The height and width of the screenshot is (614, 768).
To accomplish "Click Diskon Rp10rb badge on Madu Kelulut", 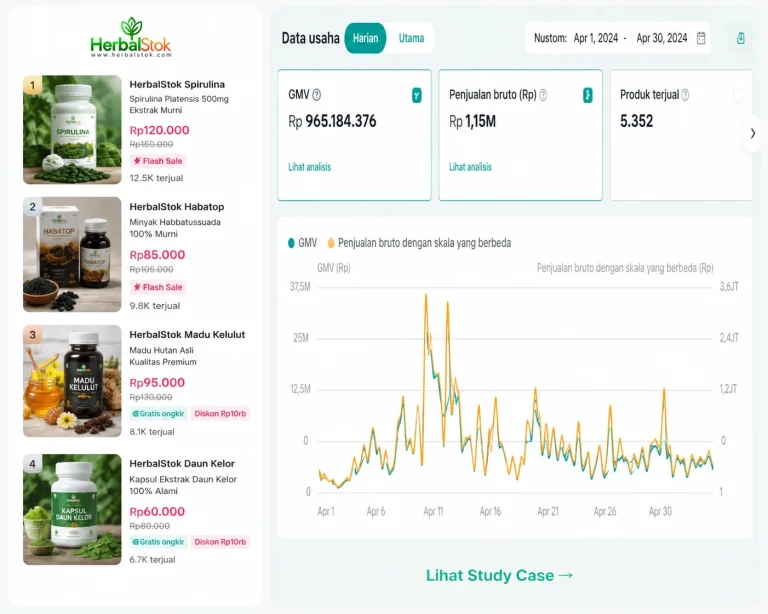I will (x=220, y=414).
